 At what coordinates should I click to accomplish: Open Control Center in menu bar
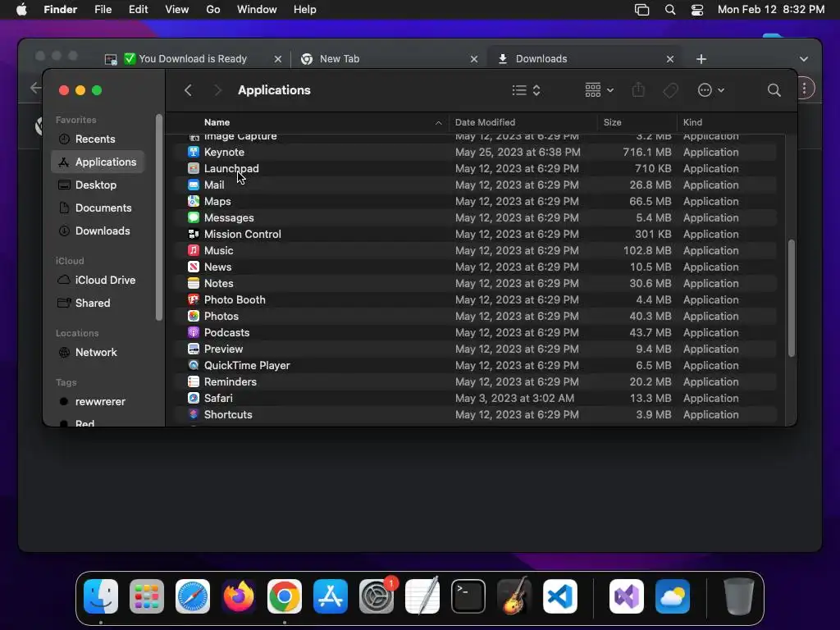(x=697, y=10)
